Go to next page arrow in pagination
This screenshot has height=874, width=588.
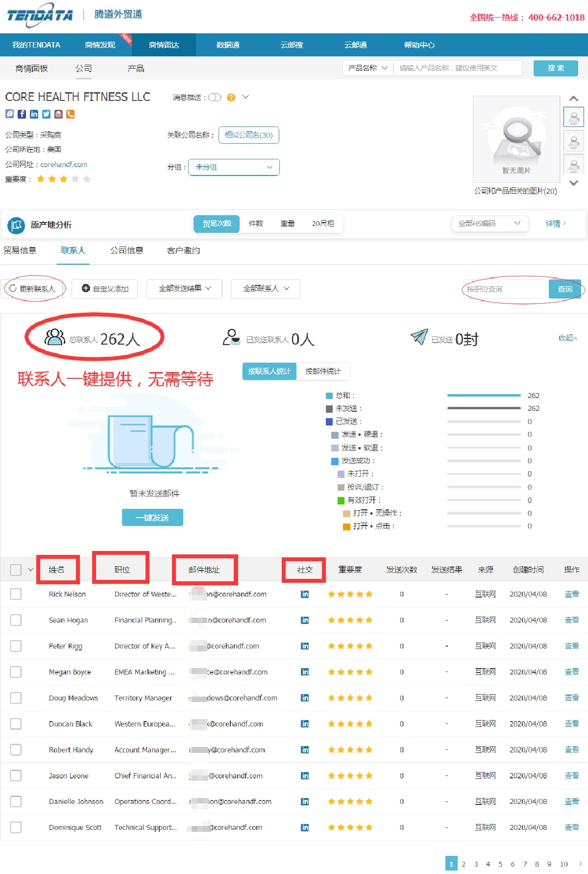tap(580, 864)
